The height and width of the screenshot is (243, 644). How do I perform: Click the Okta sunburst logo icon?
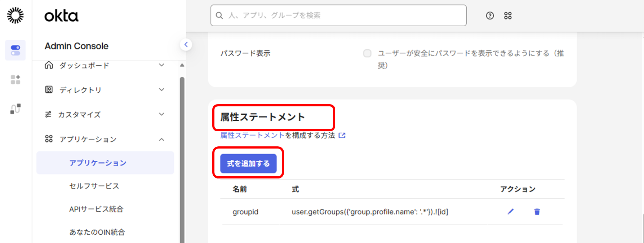click(15, 16)
